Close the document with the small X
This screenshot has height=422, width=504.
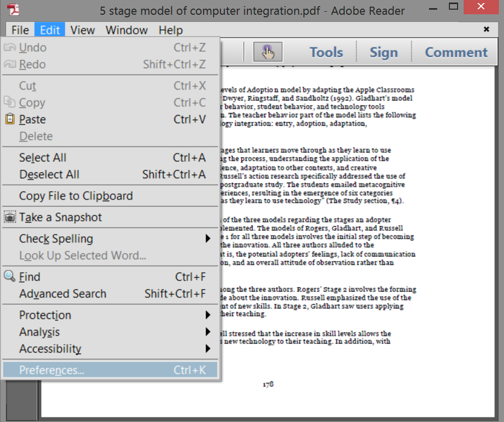(x=486, y=29)
